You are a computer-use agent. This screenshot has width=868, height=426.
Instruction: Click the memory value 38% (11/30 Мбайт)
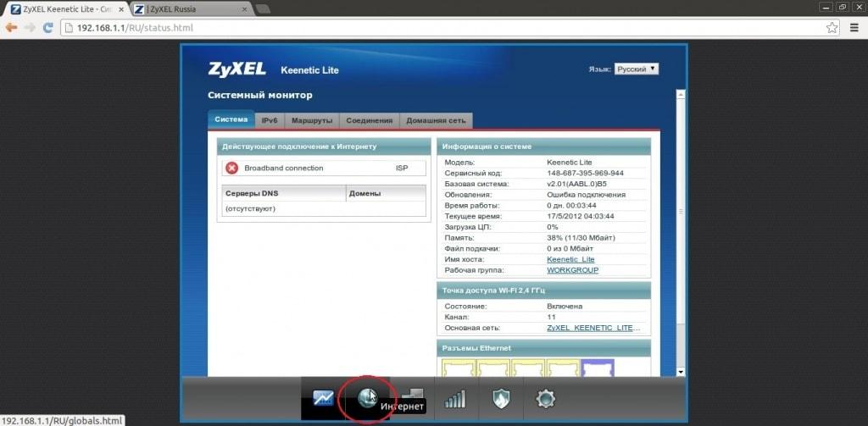581,238
